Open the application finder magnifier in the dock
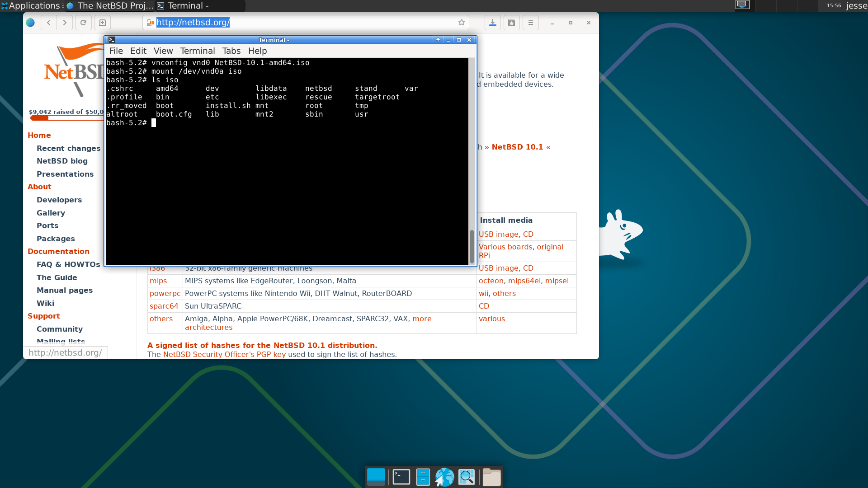This screenshot has width=868, height=488. pos(467,477)
